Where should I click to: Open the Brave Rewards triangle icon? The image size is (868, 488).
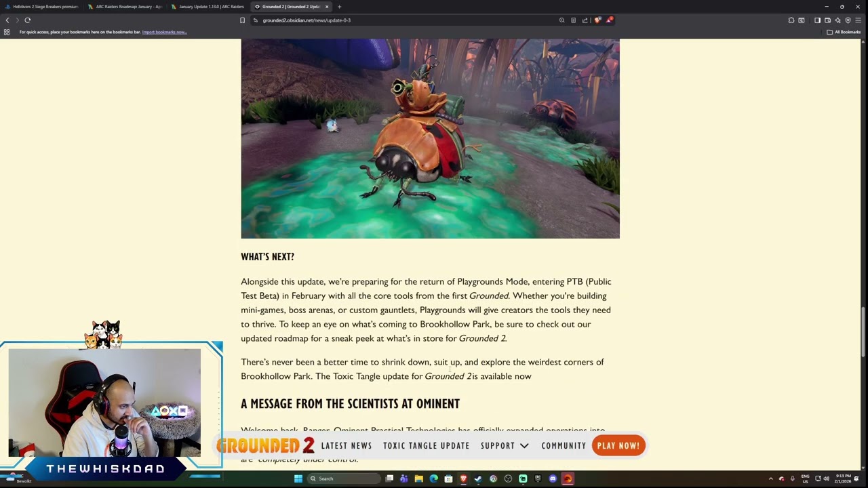[x=609, y=20]
